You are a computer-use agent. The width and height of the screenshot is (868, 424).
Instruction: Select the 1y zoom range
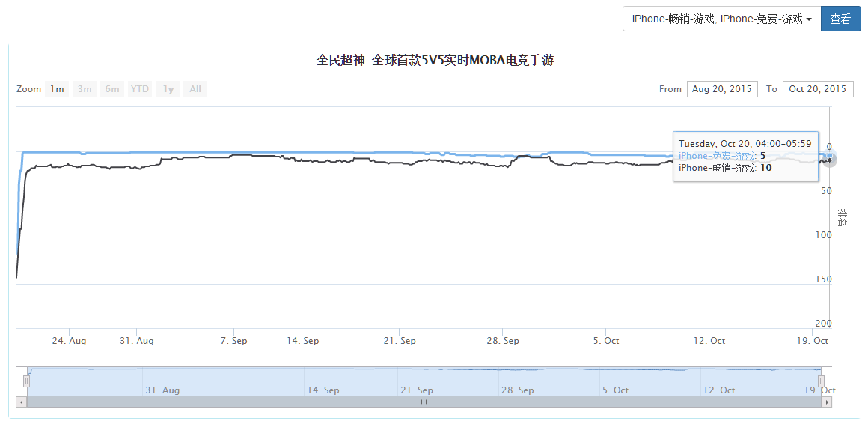coord(168,89)
